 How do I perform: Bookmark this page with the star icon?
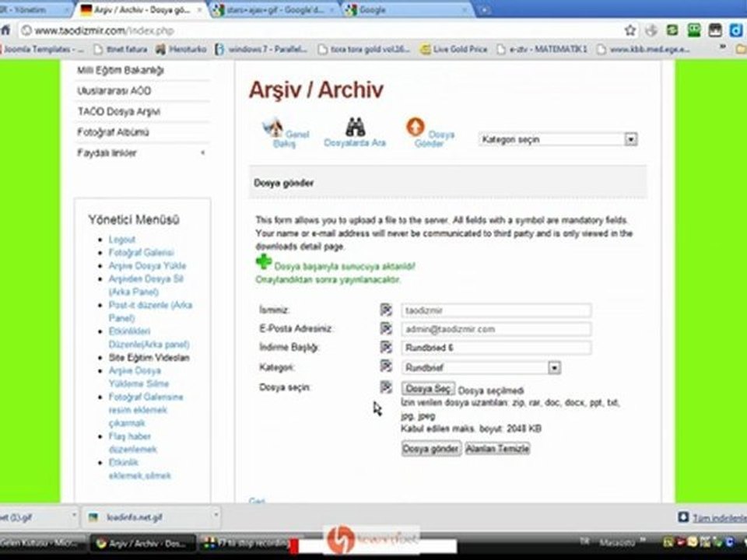click(x=630, y=30)
